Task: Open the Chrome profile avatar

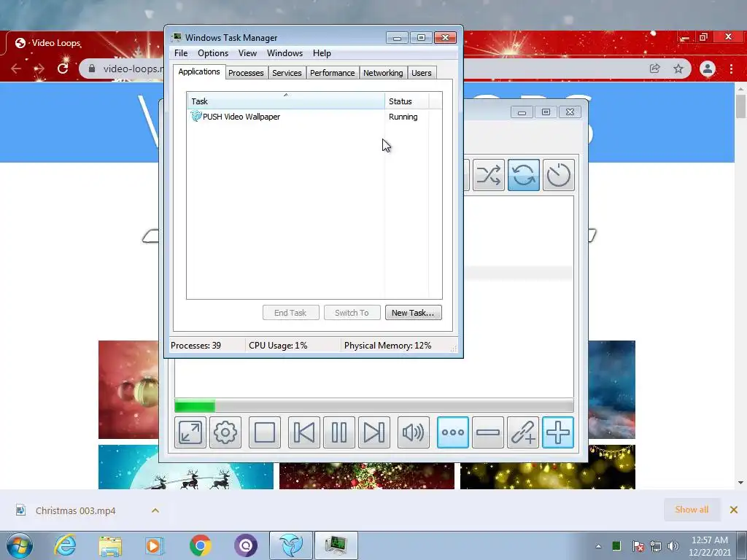Action: click(x=708, y=69)
